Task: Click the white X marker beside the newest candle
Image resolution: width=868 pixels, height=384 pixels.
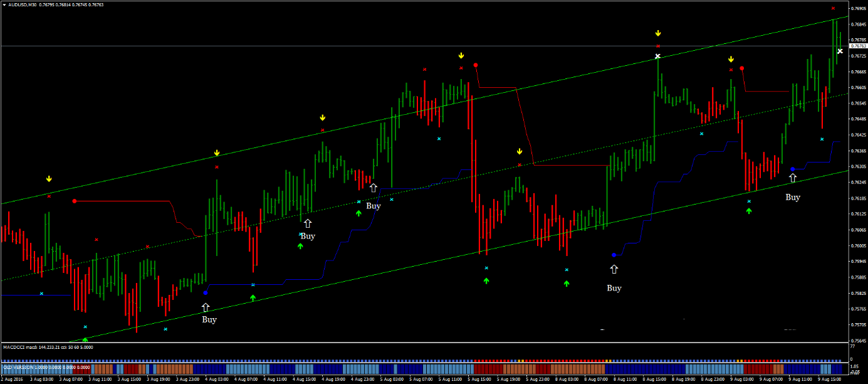Action: click(x=840, y=51)
